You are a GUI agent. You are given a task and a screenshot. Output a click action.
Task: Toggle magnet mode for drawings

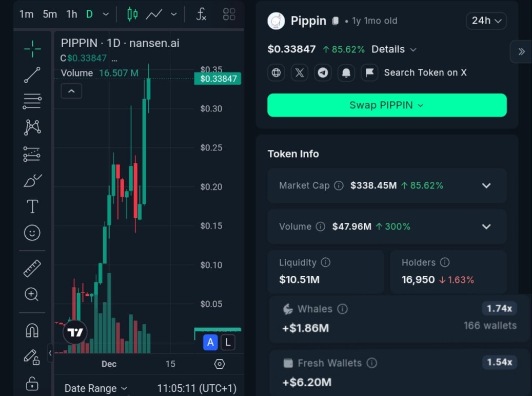[x=32, y=330]
